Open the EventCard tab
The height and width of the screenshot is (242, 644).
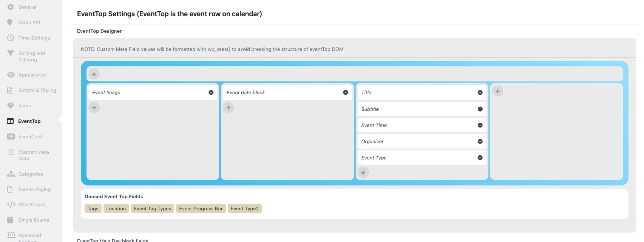[x=30, y=136]
